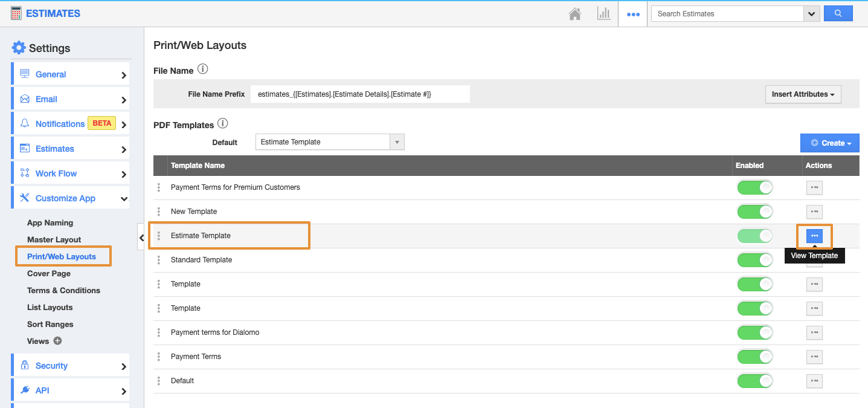Image resolution: width=868 pixels, height=408 pixels.
Task: Open the reports bar chart icon
Action: tap(603, 14)
